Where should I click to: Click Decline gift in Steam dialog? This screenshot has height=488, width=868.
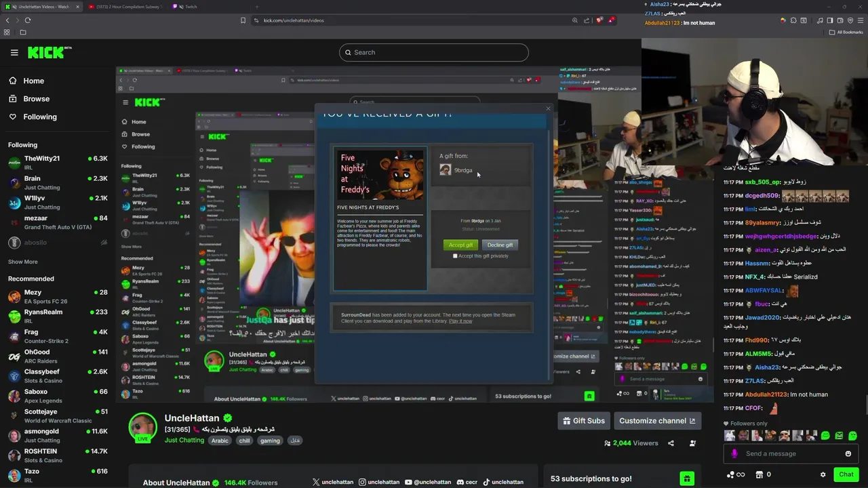[x=500, y=245]
